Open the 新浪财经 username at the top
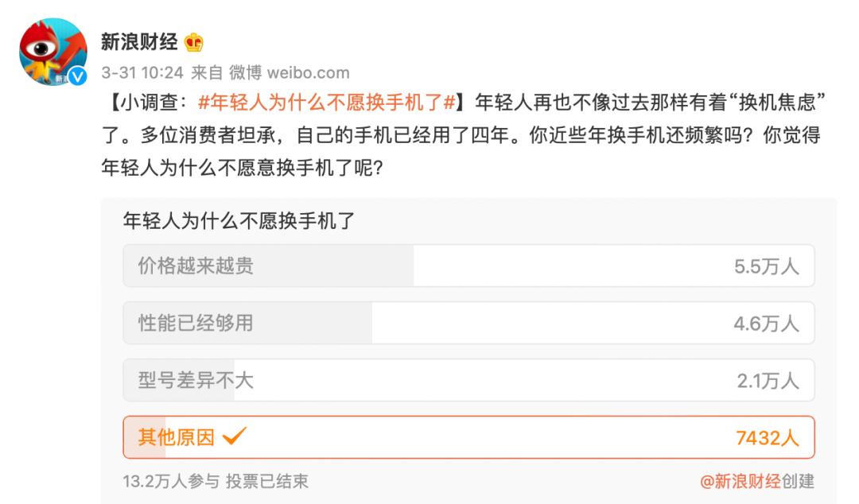The width and height of the screenshot is (859, 504). tap(138, 41)
